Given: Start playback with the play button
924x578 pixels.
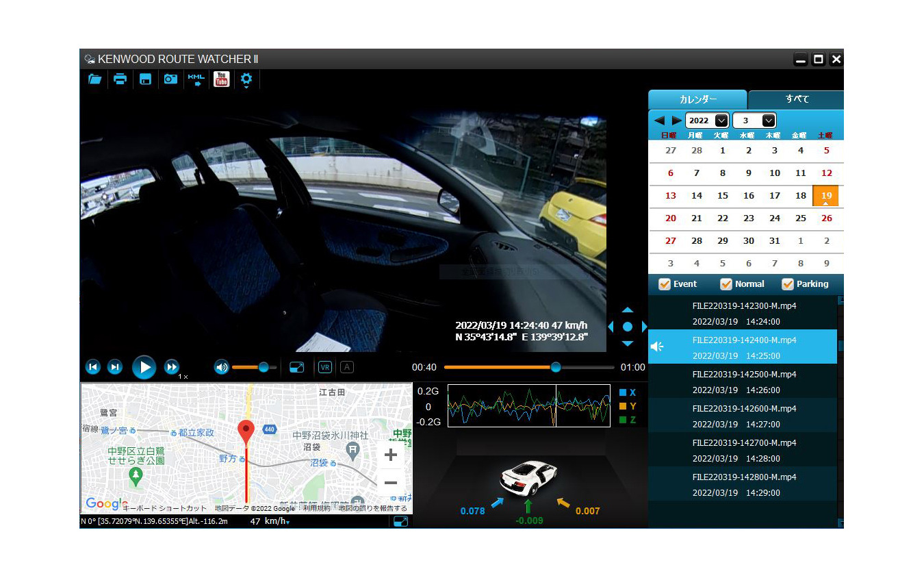Looking at the screenshot, I should (144, 367).
